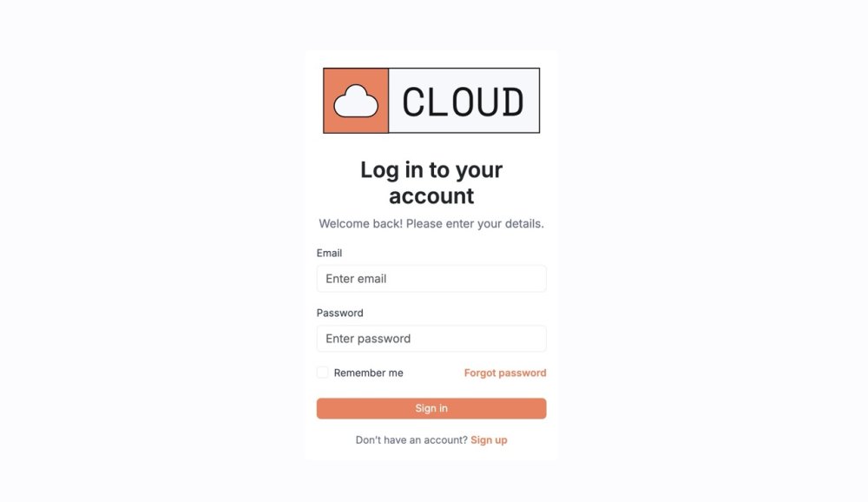Click the "Welcome back!" subtitle text
The image size is (868, 502).
pos(360,224)
